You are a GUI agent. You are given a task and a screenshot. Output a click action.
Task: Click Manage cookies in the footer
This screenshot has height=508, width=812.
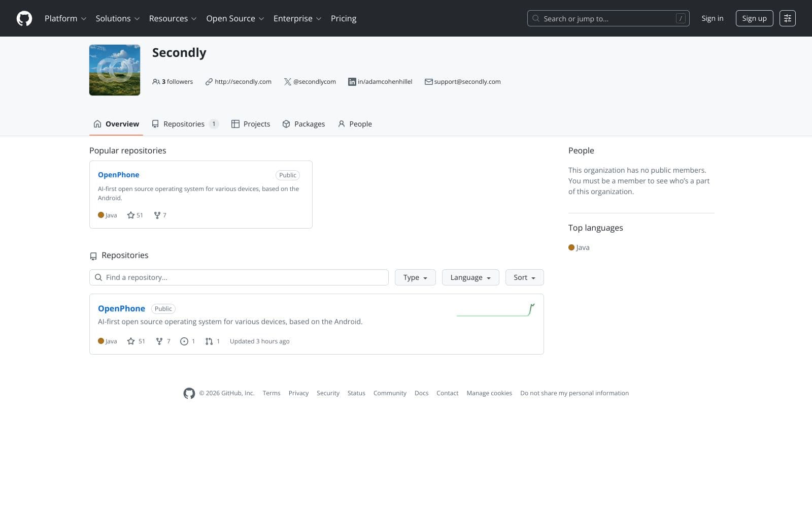coord(489,393)
